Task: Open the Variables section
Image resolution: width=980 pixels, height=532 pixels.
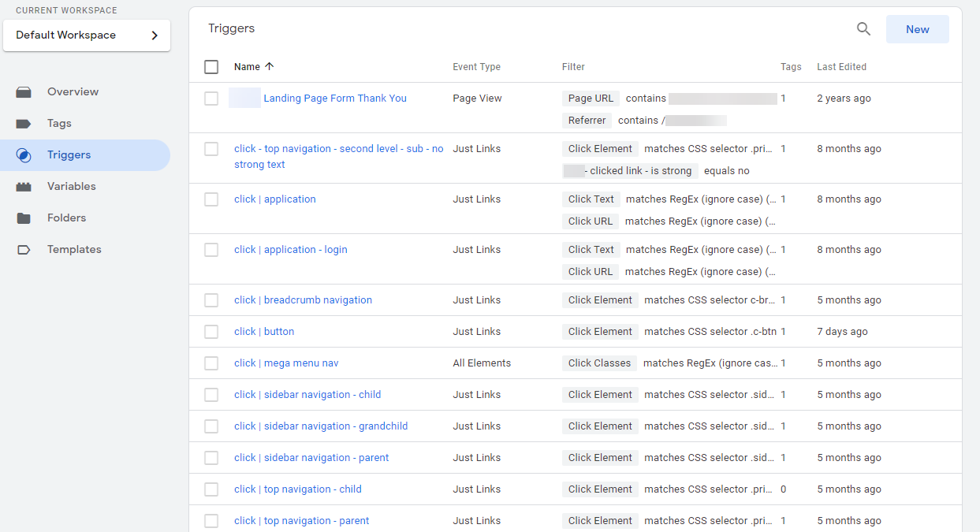Action: coord(71,187)
